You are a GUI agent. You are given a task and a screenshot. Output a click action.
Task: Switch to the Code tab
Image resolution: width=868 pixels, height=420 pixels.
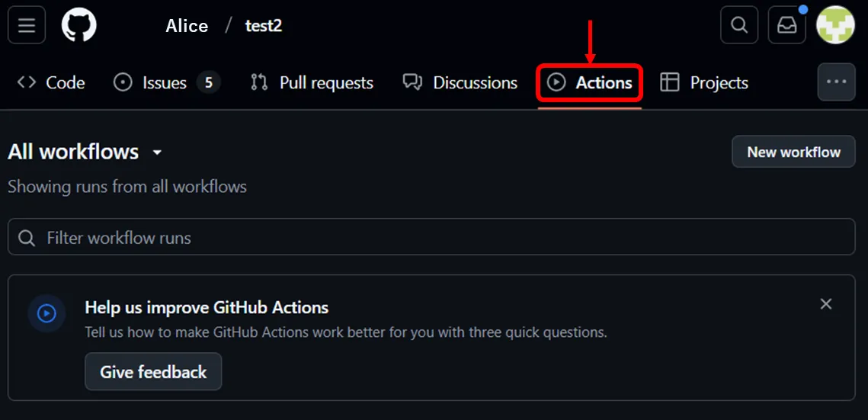[51, 82]
